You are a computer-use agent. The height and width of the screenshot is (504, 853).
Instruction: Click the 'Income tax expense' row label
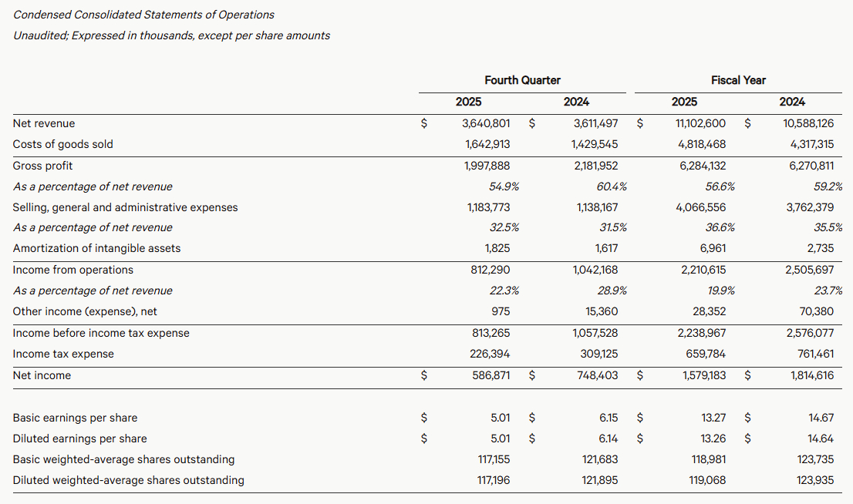[x=63, y=354]
